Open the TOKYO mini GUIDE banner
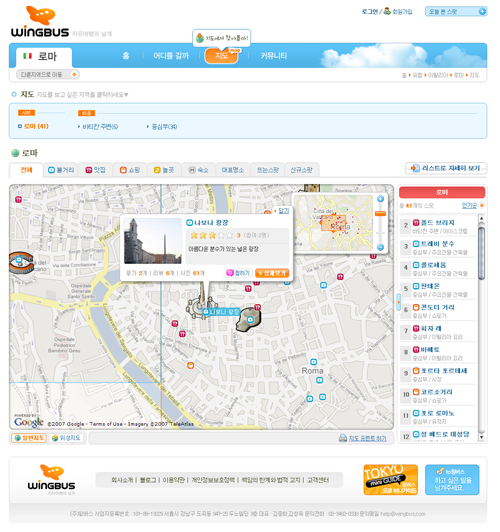500x532 pixels. point(390,479)
